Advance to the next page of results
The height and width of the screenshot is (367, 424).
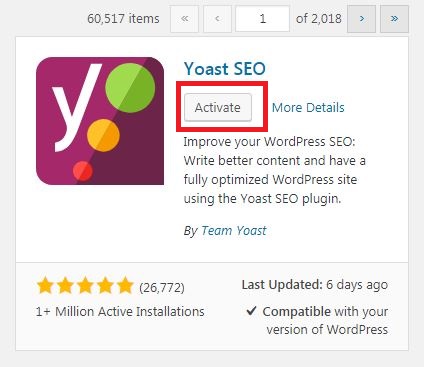[x=361, y=19]
